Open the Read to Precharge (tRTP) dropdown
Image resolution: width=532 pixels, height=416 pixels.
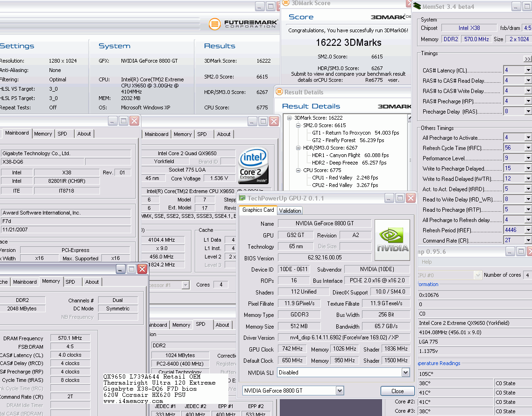coord(528,209)
